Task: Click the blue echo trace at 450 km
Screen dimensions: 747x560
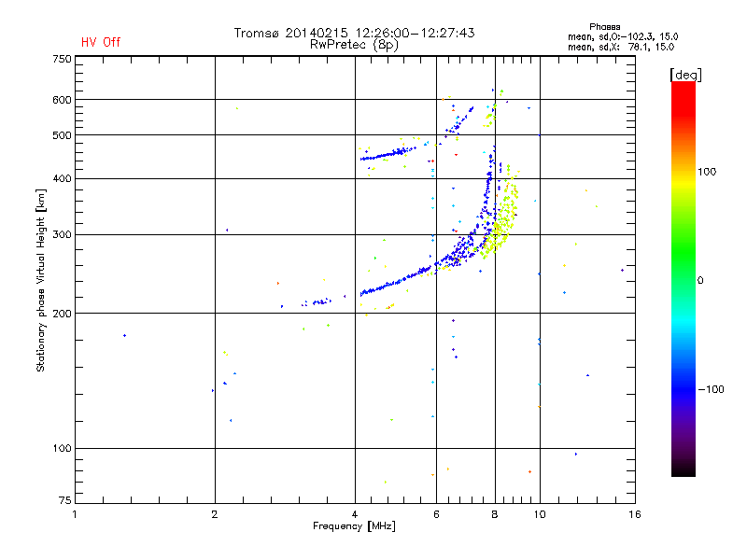Action: 386,154
